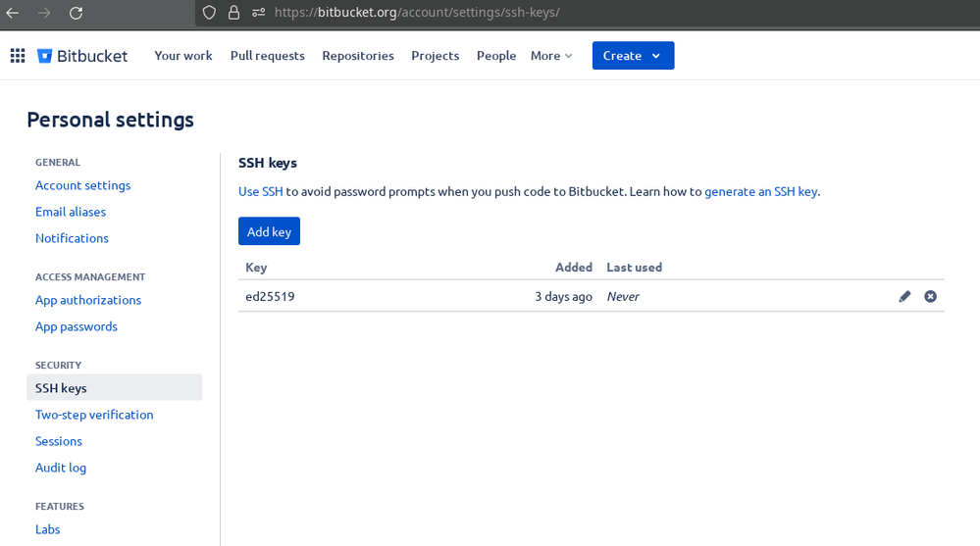Reload the page with refresh icon
The image size is (980, 546).
click(76, 13)
